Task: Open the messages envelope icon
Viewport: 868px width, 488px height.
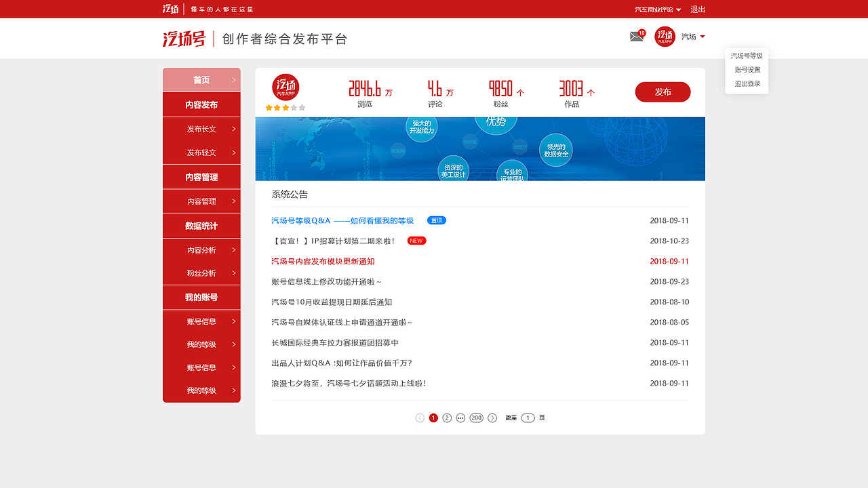Action: [635, 37]
